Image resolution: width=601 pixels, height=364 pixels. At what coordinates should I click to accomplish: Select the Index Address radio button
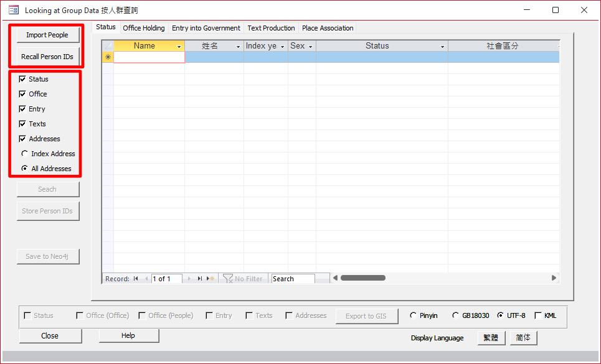click(x=25, y=154)
